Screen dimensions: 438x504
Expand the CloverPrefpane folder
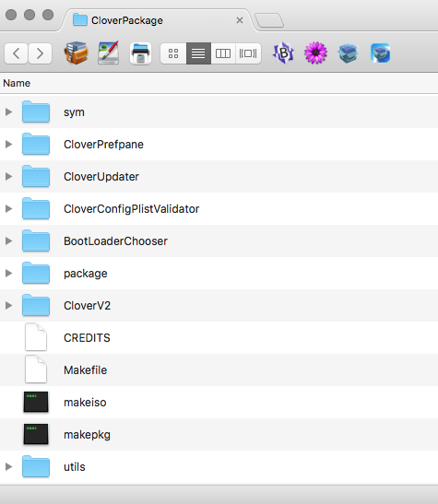point(8,144)
